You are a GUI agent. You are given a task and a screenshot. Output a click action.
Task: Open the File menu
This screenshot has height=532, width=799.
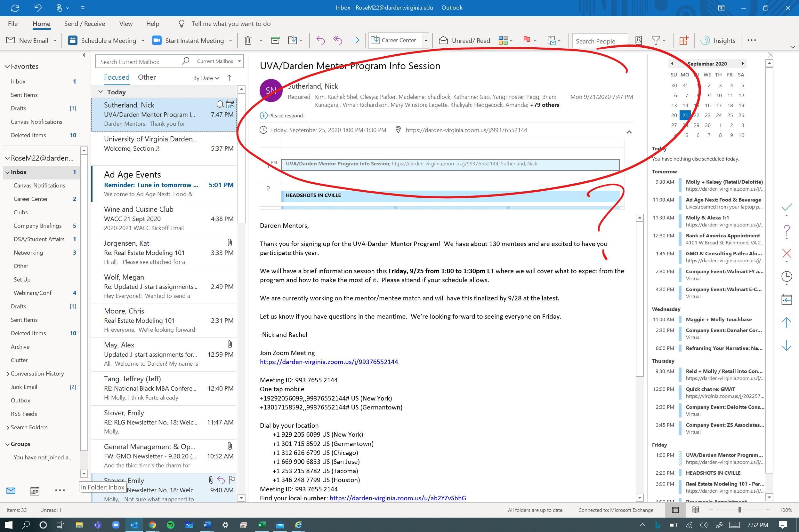coord(13,24)
